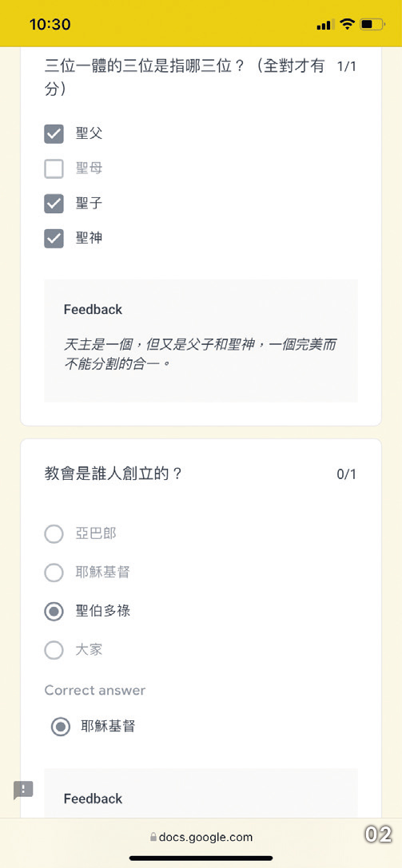Tap the iOS home indicator bar
The width and height of the screenshot is (402, 868).
coord(201,858)
